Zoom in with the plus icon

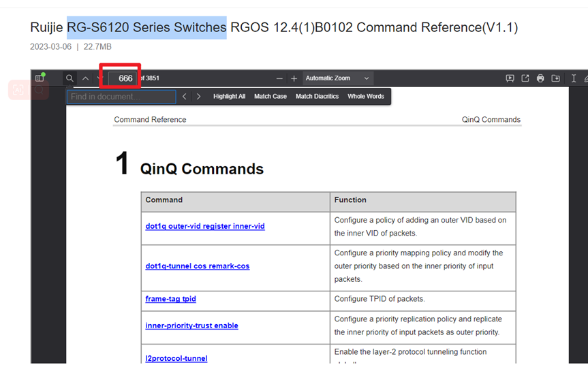click(294, 78)
